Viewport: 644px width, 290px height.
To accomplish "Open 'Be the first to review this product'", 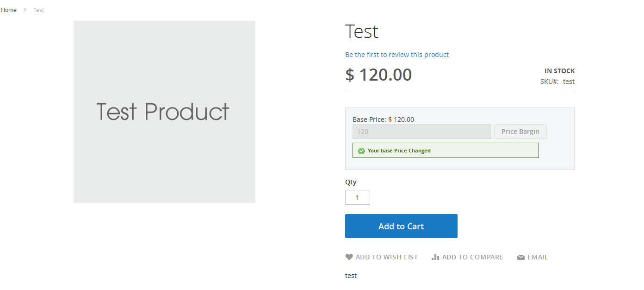I will click(397, 55).
